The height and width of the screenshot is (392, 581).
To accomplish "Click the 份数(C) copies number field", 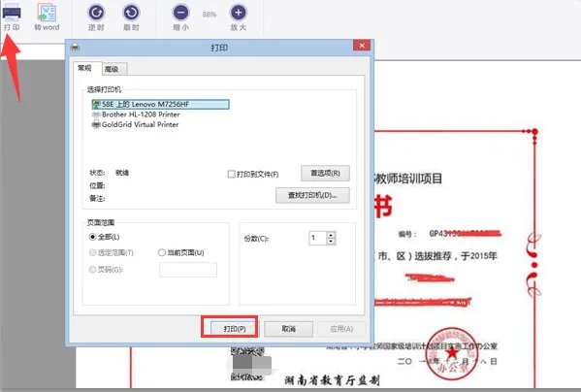I will pyautogui.click(x=317, y=238).
